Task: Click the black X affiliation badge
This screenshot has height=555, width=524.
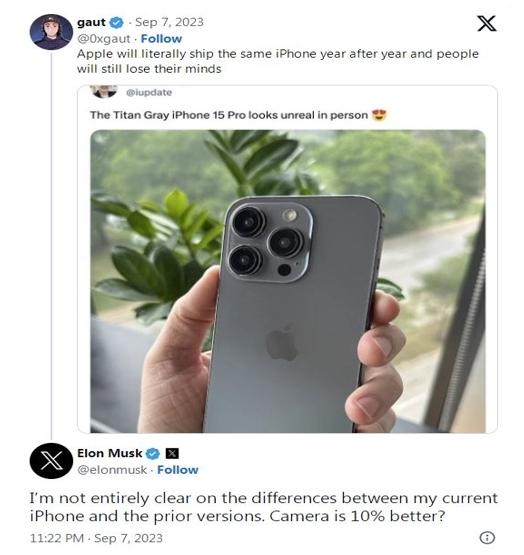Action: [172, 453]
